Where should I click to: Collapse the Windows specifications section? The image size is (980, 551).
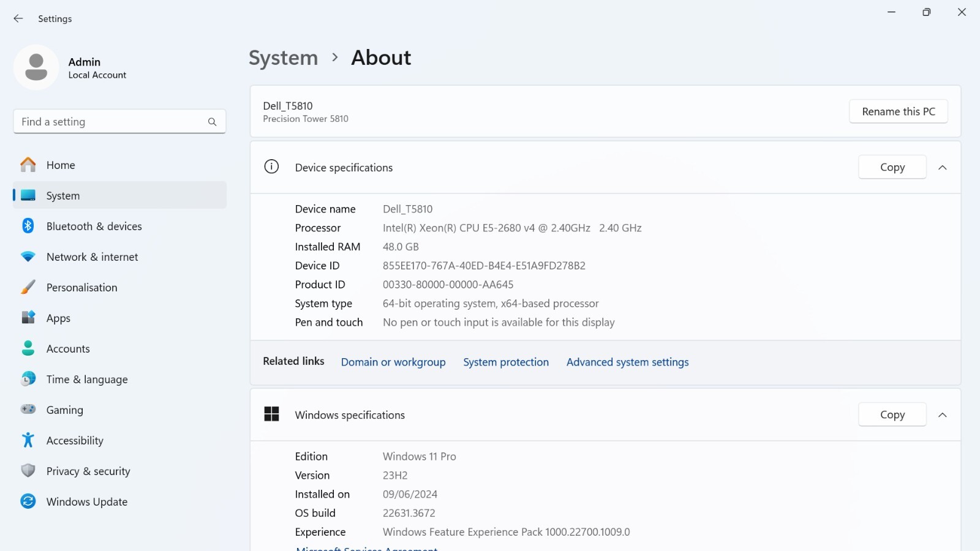943,414
